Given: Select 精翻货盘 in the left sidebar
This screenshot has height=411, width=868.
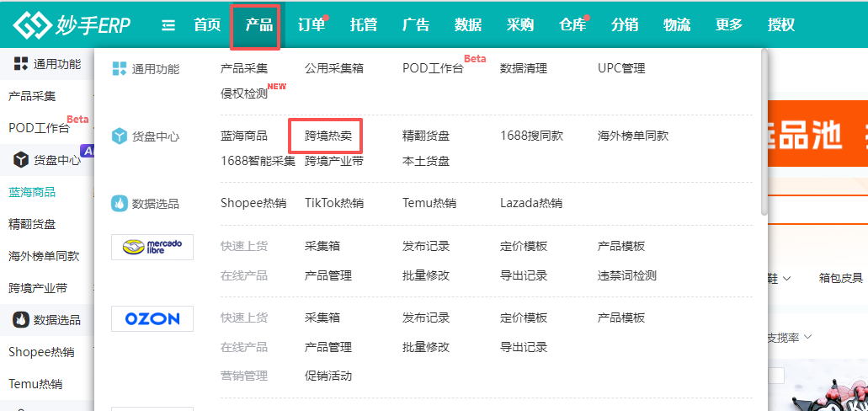Looking at the screenshot, I should pos(32,224).
